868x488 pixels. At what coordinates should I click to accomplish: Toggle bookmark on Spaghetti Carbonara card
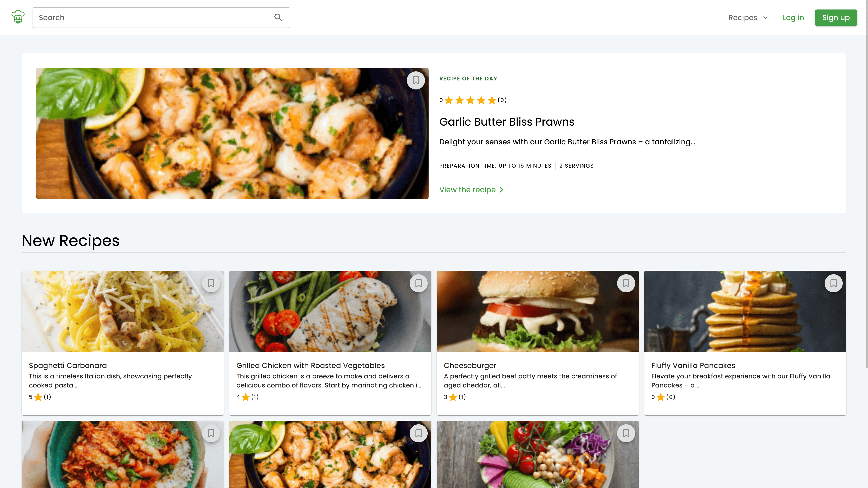[211, 283]
